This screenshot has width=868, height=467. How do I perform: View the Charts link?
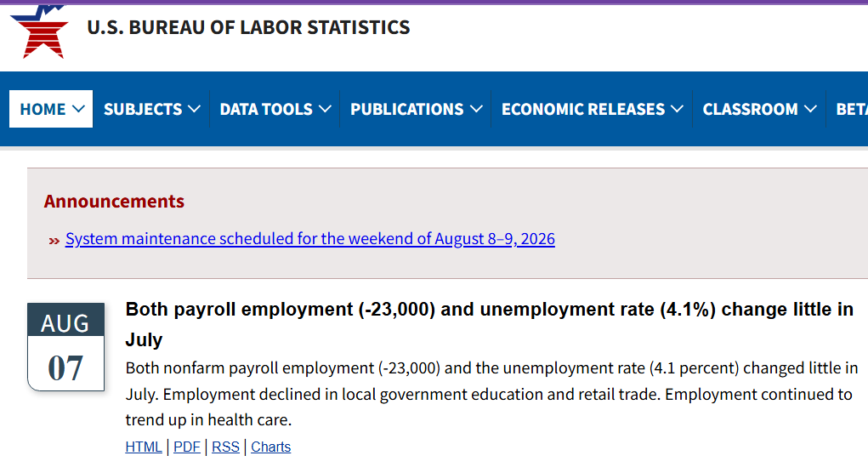coord(270,447)
